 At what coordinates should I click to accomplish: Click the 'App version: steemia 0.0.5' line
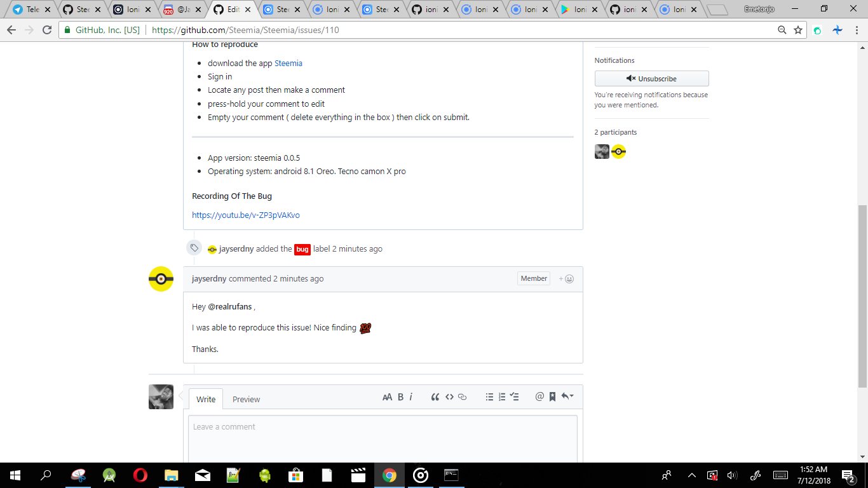click(254, 158)
